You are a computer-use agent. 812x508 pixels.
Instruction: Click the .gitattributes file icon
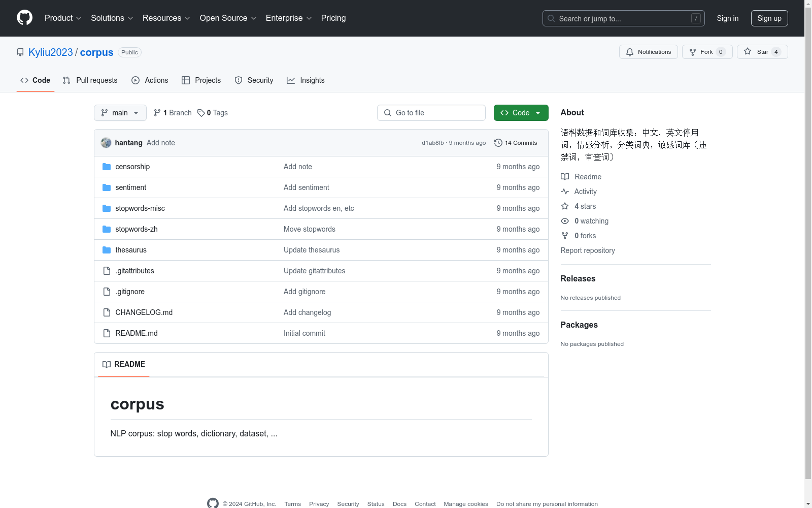click(107, 271)
